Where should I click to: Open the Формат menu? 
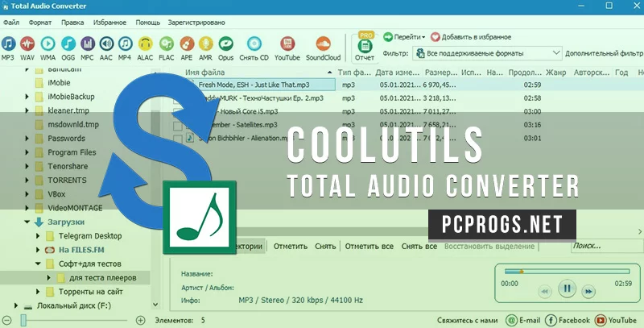[x=39, y=23]
